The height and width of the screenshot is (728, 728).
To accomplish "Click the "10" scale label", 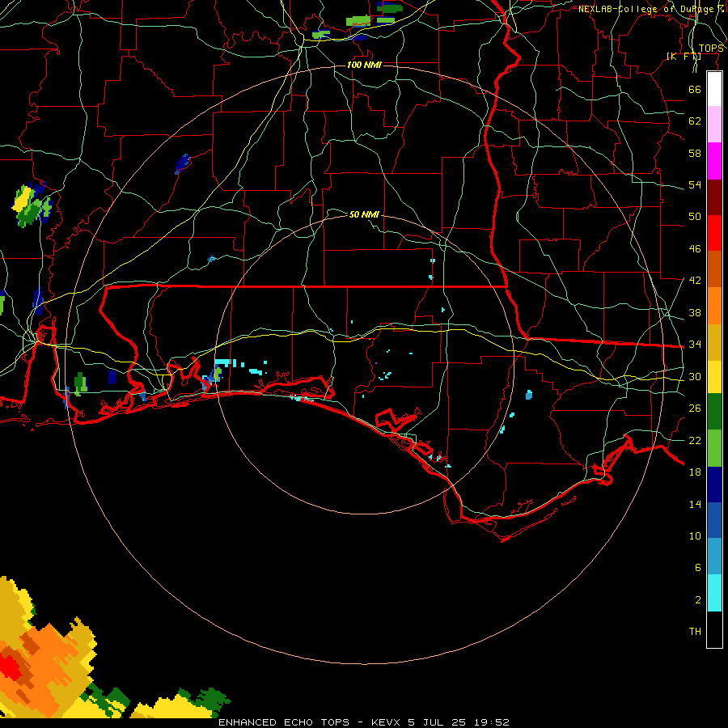I will (x=695, y=535).
